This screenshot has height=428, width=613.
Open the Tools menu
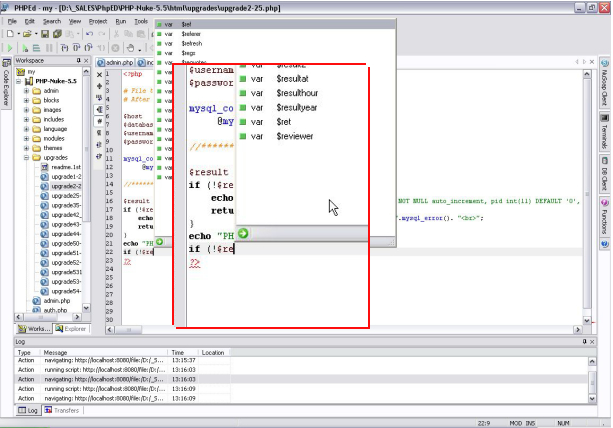tap(141, 21)
